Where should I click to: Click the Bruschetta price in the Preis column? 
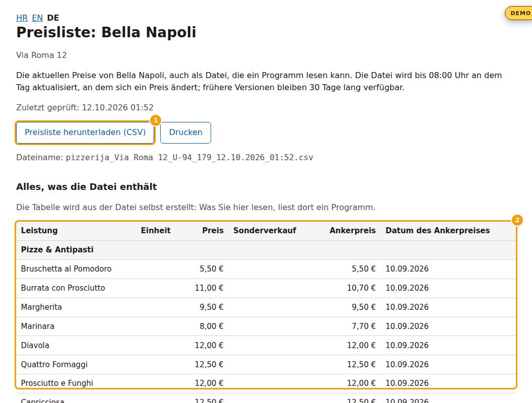[x=212, y=269]
